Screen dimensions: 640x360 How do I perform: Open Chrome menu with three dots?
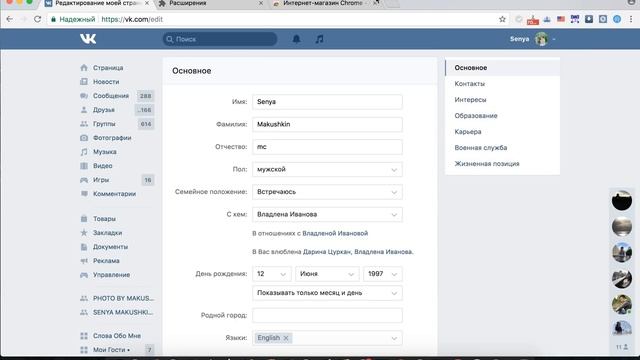(x=631, y=19)
